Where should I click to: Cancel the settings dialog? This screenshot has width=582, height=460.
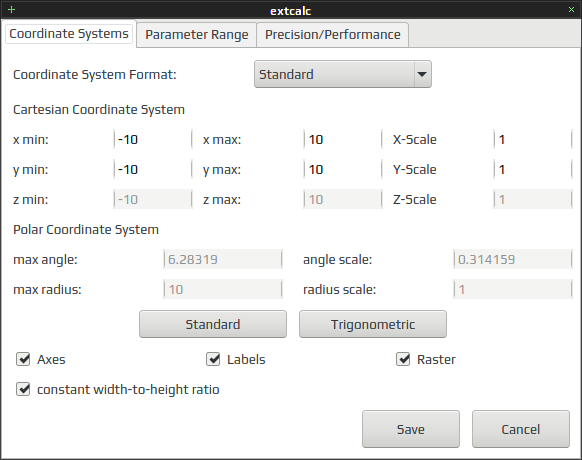(521, 429)
